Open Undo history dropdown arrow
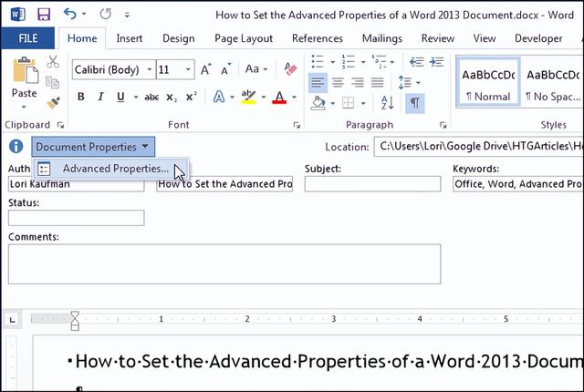The height and width of the screenshot is (392, 584). 84,15
